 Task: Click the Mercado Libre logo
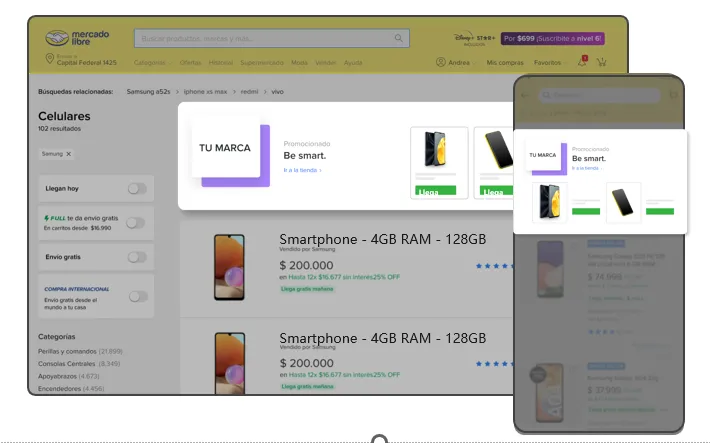[x=77, y=38]
